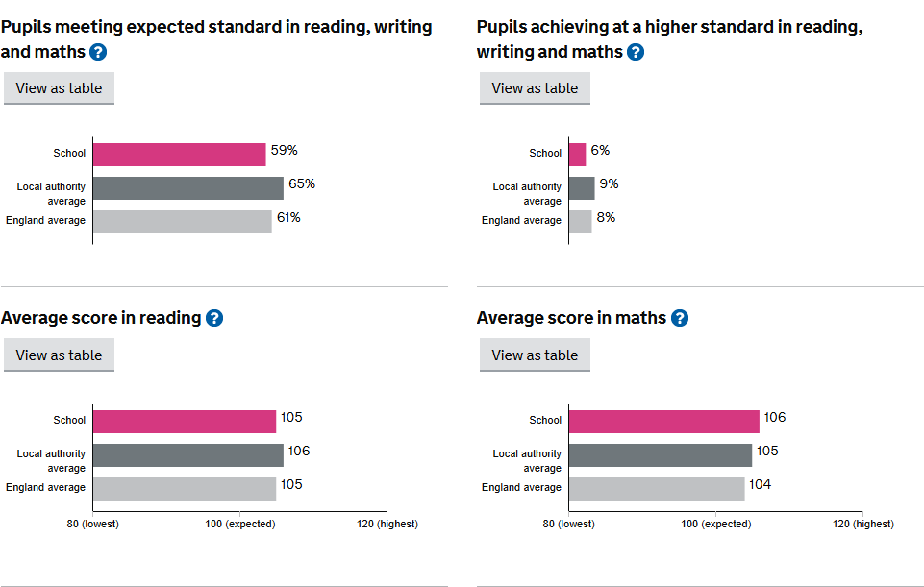Click Local authority reading bar showing 106
The width and height of the screenshot is (924, 587).
188,455
